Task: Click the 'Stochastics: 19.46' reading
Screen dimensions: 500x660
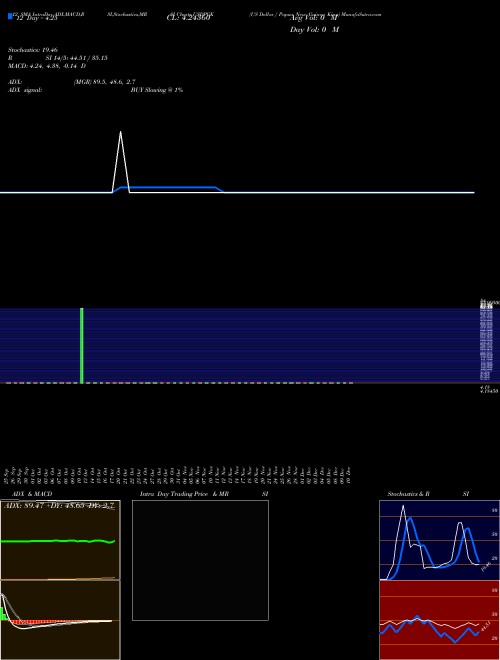Action: 33,50
